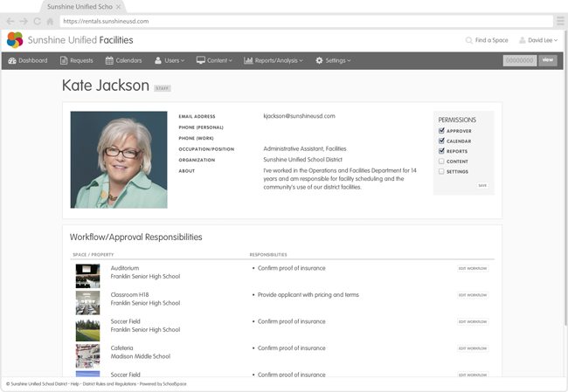Expand the Settings menu chevron
Image resolution: width=568 pixels, height=392 pixels.
click(x=349, y=61)
